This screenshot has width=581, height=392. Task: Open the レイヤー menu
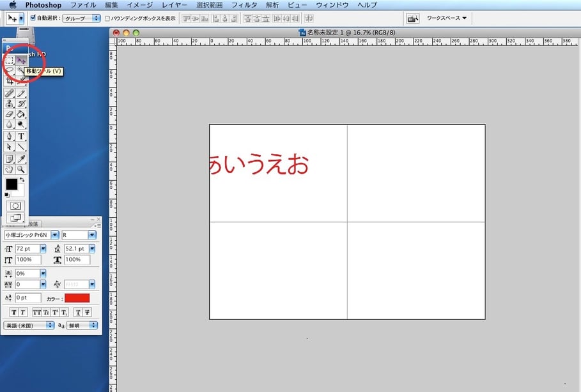pyautogui.click(x=174, y=4)
